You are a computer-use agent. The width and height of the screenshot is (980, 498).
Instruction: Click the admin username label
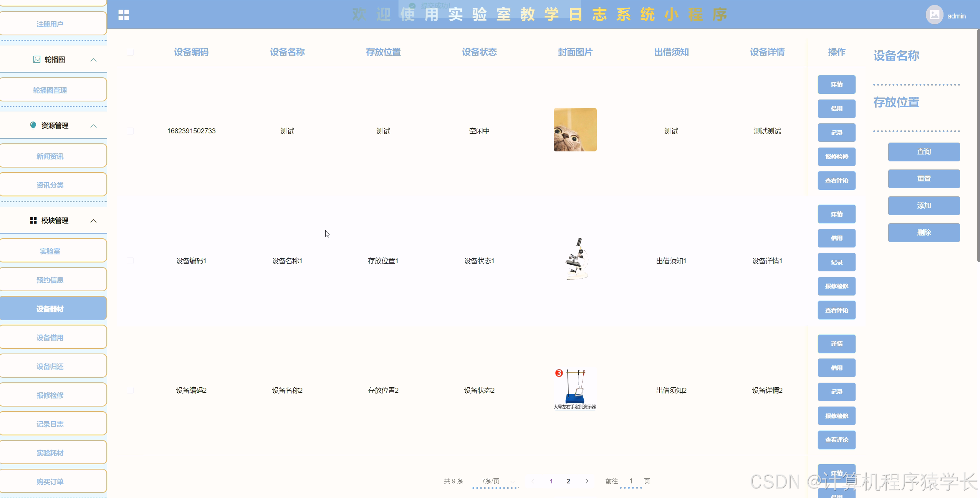(956, 16)
